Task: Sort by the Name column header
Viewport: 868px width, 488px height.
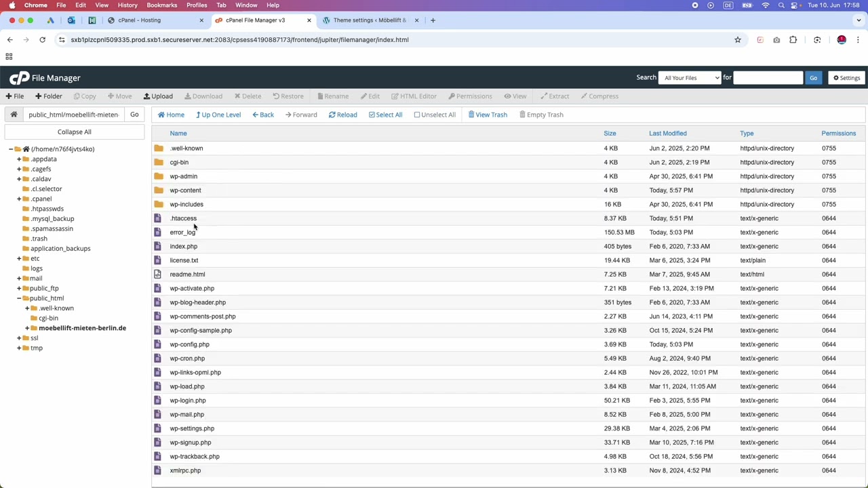Action: [178, 134]
